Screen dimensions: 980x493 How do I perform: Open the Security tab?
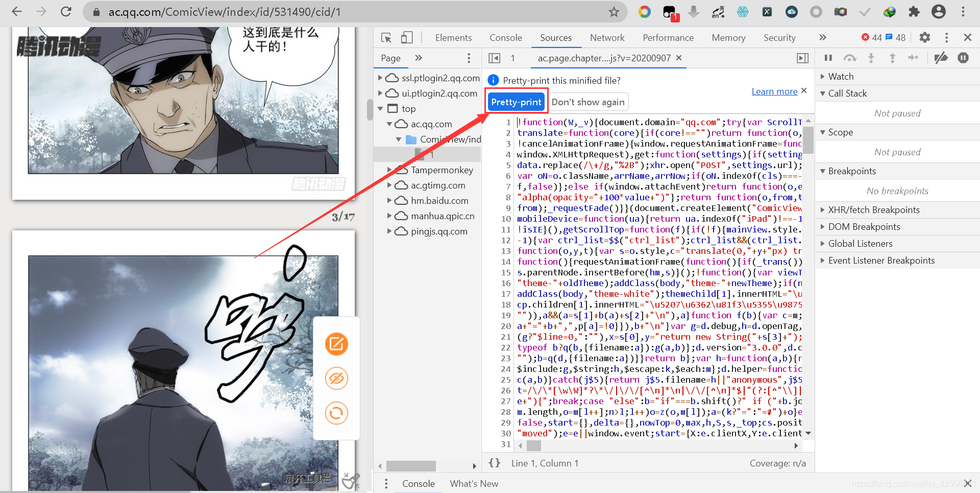(x=779, y=37)
